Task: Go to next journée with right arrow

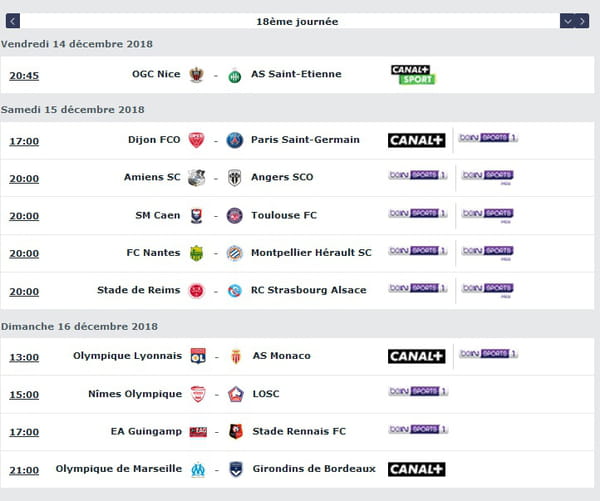Action: click(x=582, y=21)
